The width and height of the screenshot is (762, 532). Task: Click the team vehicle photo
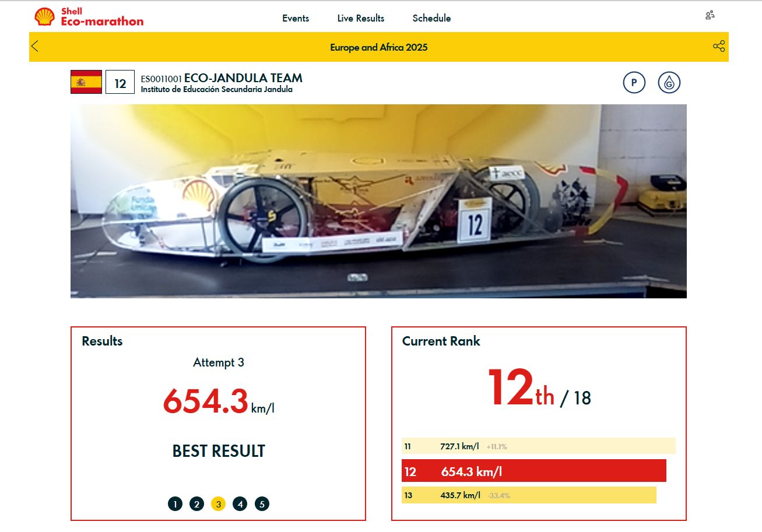[378, 201]
